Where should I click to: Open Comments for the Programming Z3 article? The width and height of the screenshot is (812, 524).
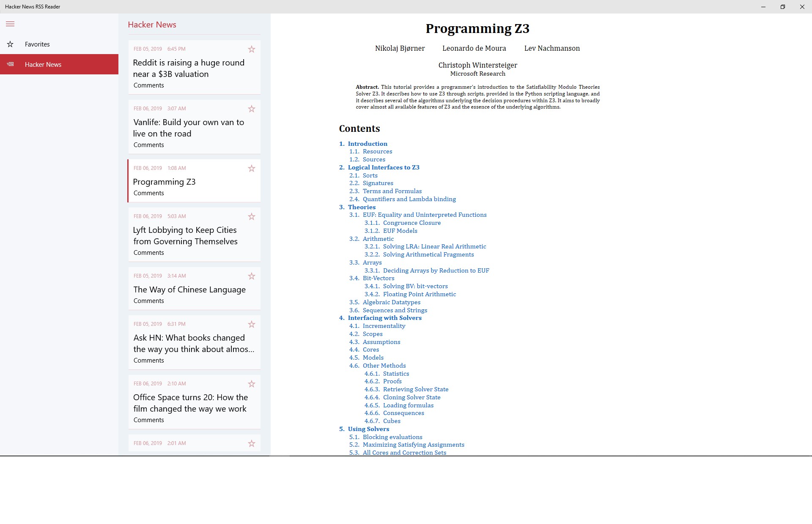click(x=148, y=193)
